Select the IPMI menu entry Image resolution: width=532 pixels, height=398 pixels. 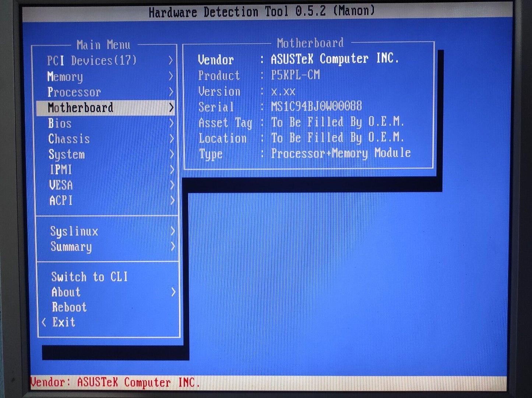point(61,170)
